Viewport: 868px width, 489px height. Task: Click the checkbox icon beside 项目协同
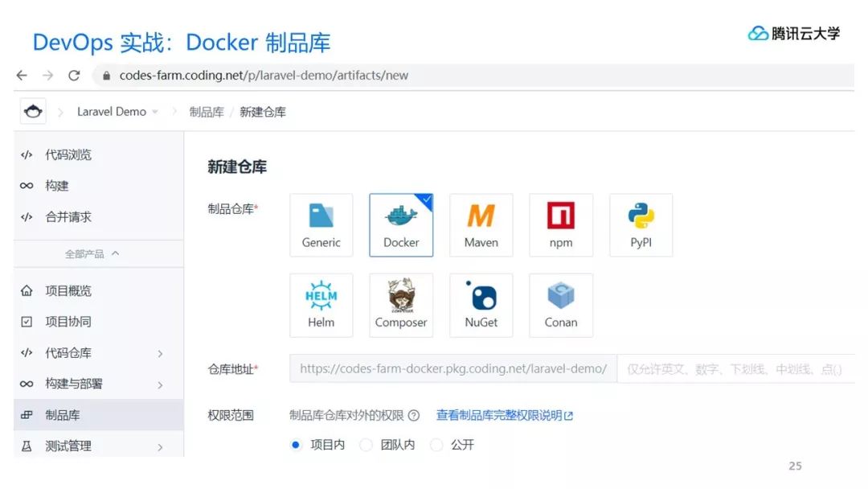click(27, 322)
